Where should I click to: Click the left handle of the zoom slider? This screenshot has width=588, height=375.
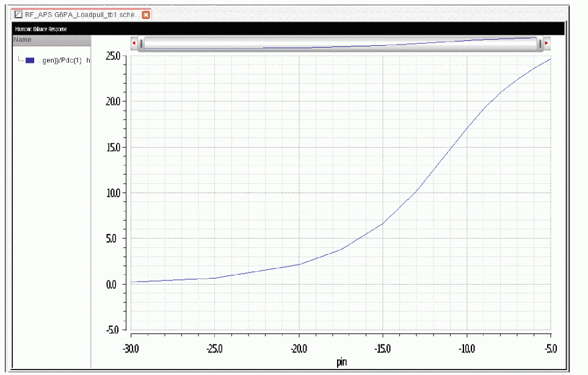click(141, 43)
